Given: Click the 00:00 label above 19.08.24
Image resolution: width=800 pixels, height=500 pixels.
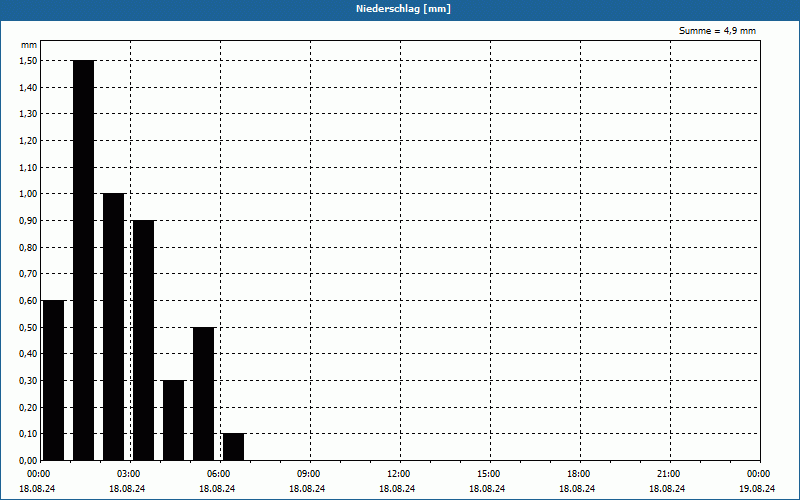Looking at the screenshot, I should (x=759, y=474).
